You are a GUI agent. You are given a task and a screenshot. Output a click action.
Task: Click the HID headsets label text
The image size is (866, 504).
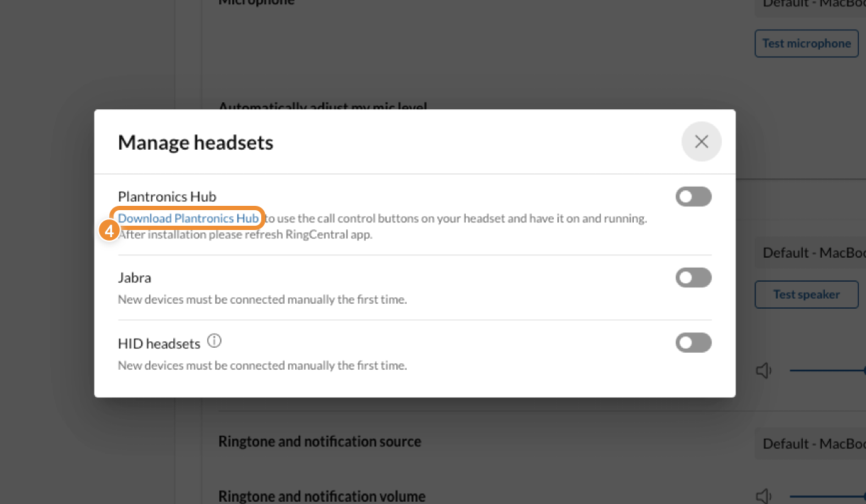point(159,344)
